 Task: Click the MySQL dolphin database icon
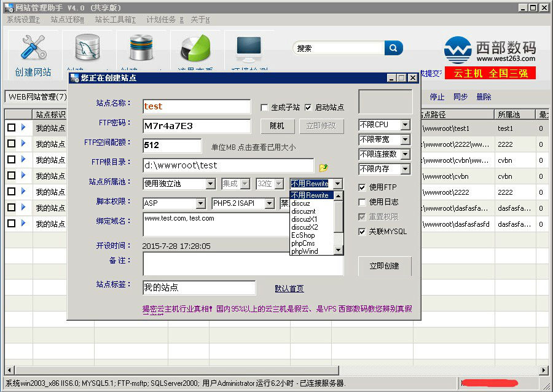87,47
